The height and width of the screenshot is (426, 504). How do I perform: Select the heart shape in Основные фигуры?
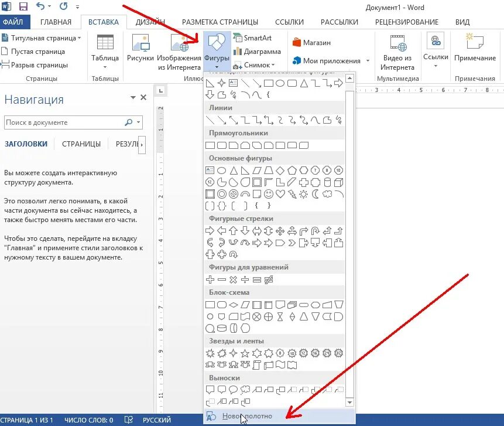click(280, 194)
